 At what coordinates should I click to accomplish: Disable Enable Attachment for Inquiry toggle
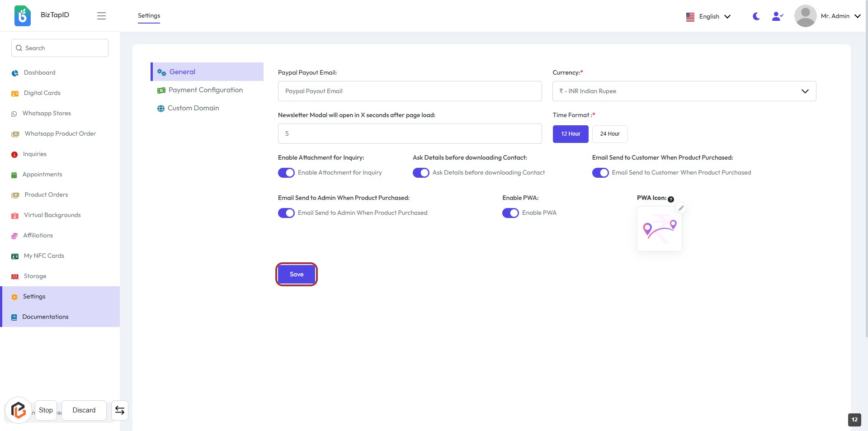click(x=286, y=173)
